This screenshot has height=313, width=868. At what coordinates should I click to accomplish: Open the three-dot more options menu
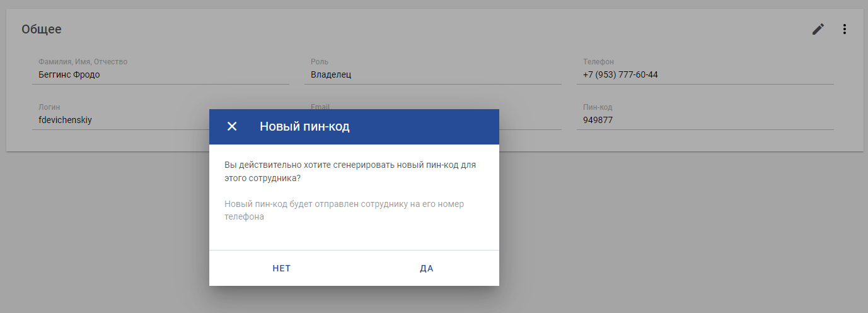[x=845, y=29]
